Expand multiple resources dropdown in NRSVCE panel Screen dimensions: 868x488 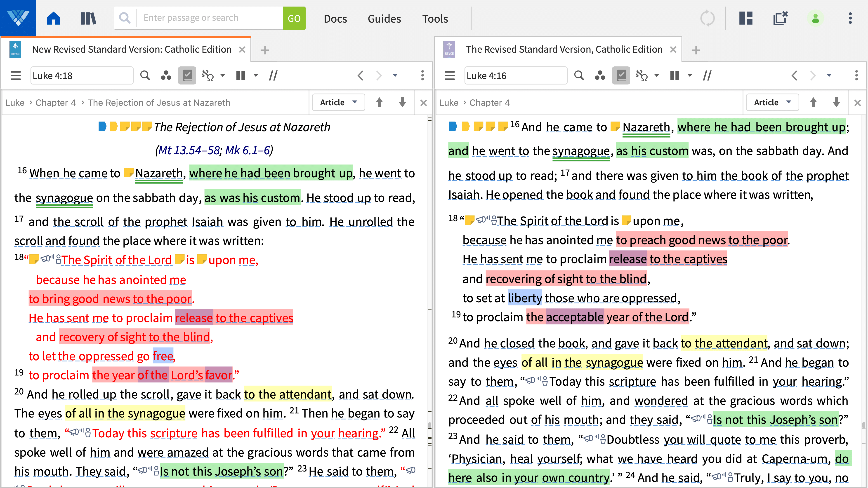tap(256, 75)
